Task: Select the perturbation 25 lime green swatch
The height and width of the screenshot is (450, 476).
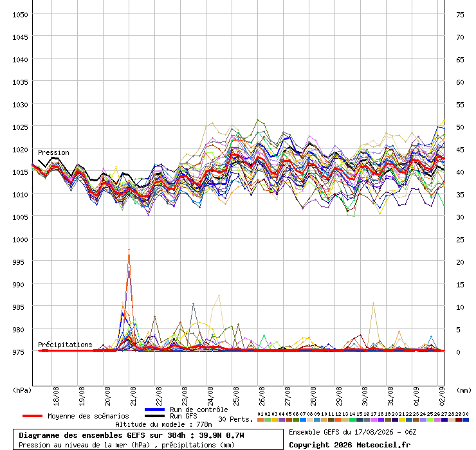Action: click(430, 420)
